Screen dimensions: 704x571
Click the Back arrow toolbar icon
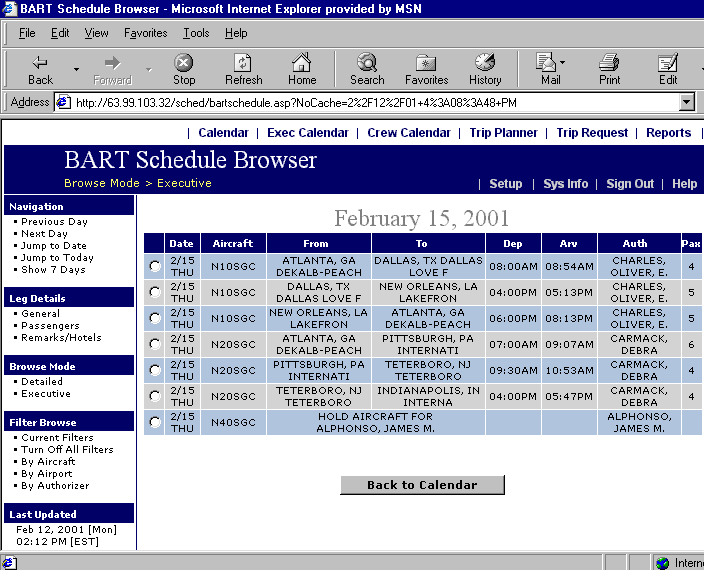click(x=40, y=64)
